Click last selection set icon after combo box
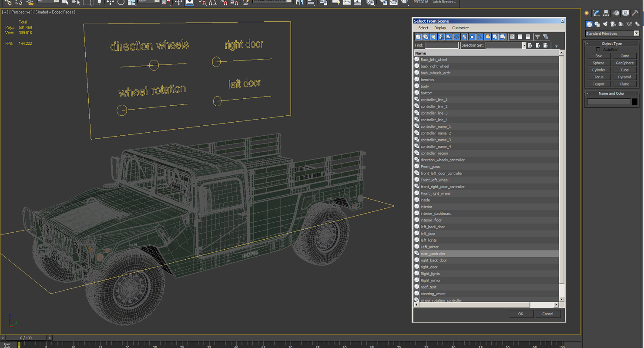The image size is (644, 348). (546, 45)
